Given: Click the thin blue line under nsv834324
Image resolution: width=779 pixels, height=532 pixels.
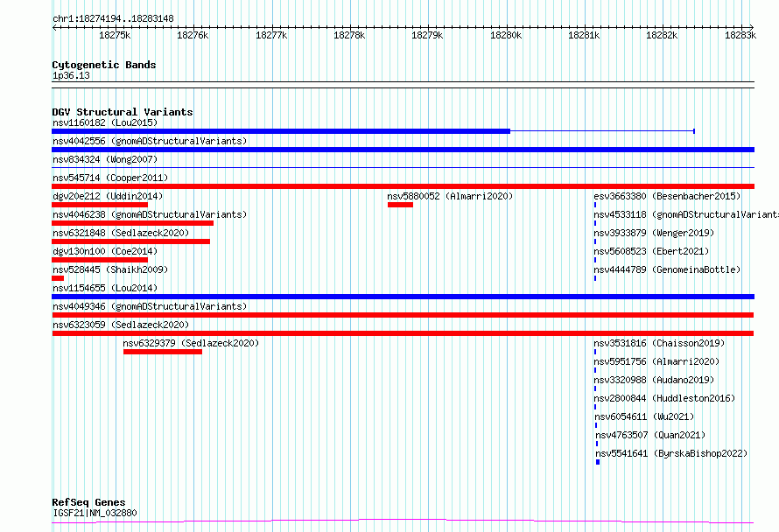Looking at the screenshot, I should point(403,168).
